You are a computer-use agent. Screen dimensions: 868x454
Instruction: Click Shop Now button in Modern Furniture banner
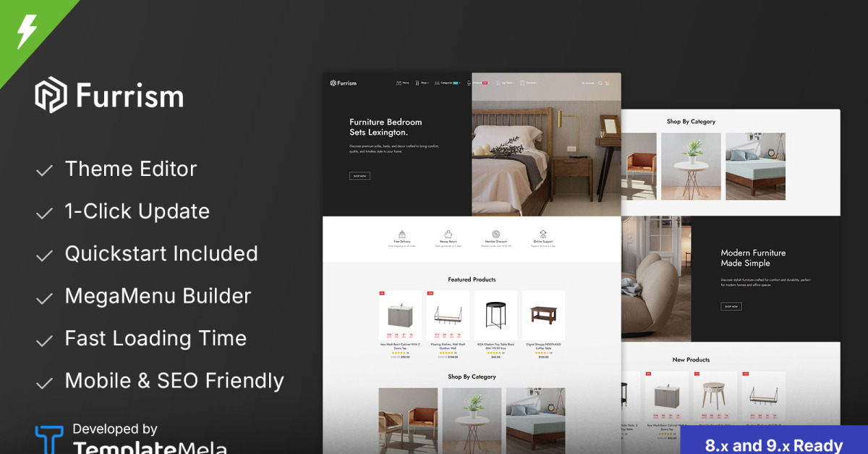(x=731, y=306)
